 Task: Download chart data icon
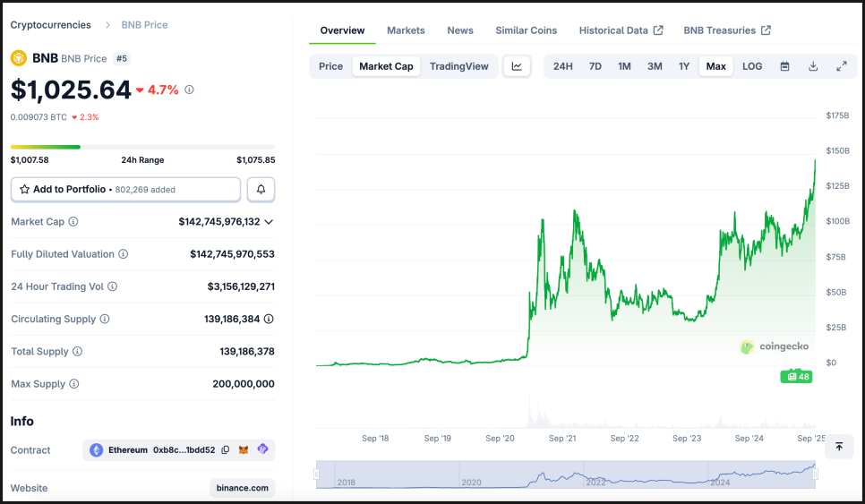click(813, 66)
